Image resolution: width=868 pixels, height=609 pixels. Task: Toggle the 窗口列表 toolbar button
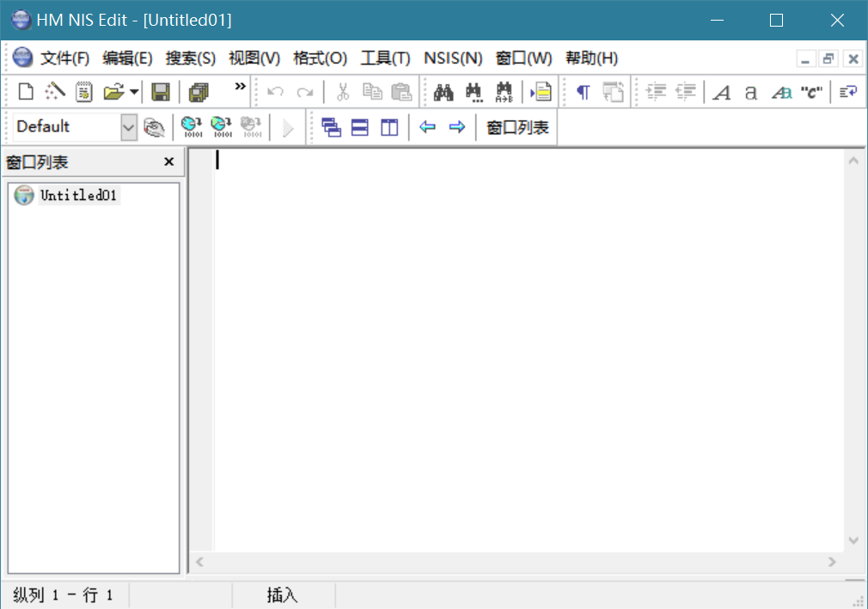(x=517, y=127)
